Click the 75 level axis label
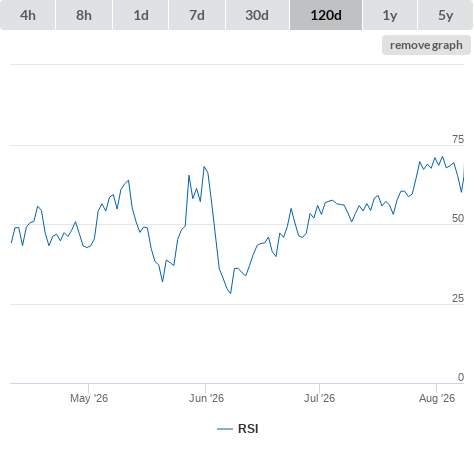 pyautogui.click(x=458, y=139)
